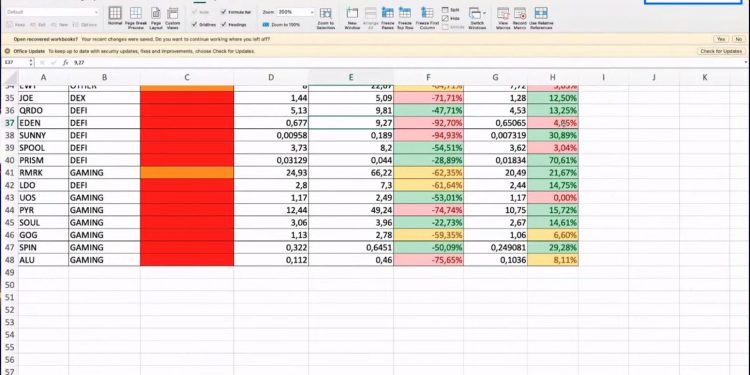Click the Freeze Panes icon
This screenshot has width=750, height=375.
coord(387,17)
